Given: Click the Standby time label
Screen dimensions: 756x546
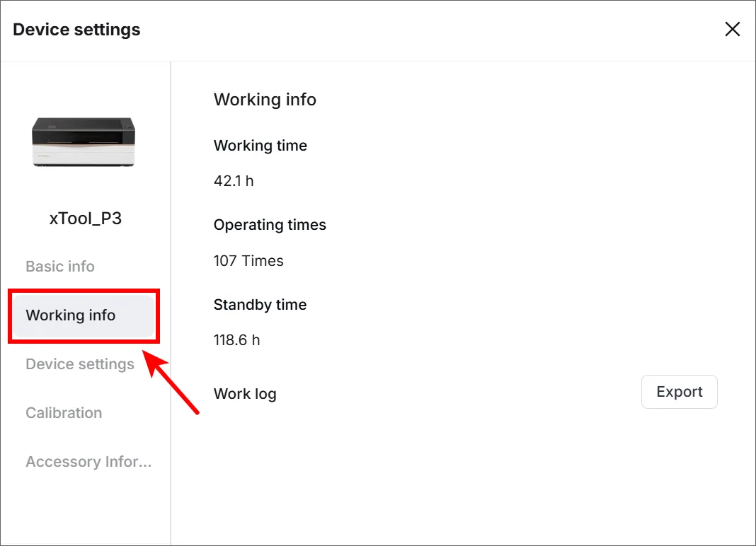Looking at the screenshot, I should click(260, 305).
